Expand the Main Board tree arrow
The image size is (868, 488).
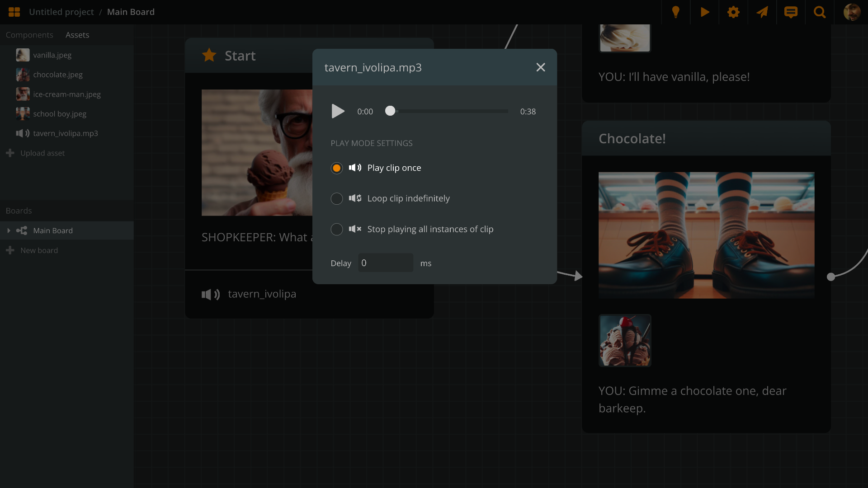9,230
